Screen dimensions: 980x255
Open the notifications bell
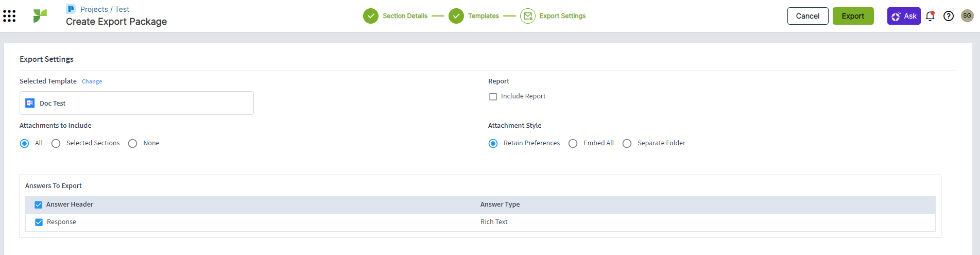(930, 16)
